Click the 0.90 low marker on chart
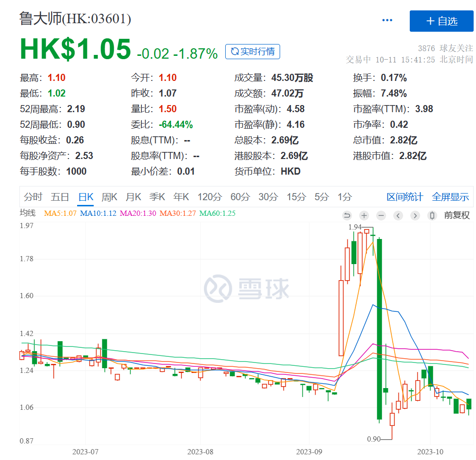 coord(374,439)
